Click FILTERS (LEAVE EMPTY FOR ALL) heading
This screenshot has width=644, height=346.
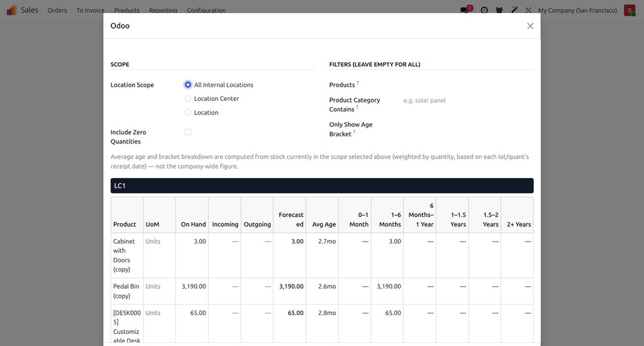[375, 65]
